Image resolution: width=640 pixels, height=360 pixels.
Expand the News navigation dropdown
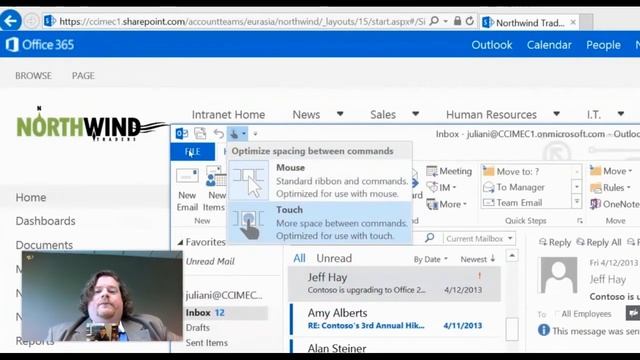340,114
